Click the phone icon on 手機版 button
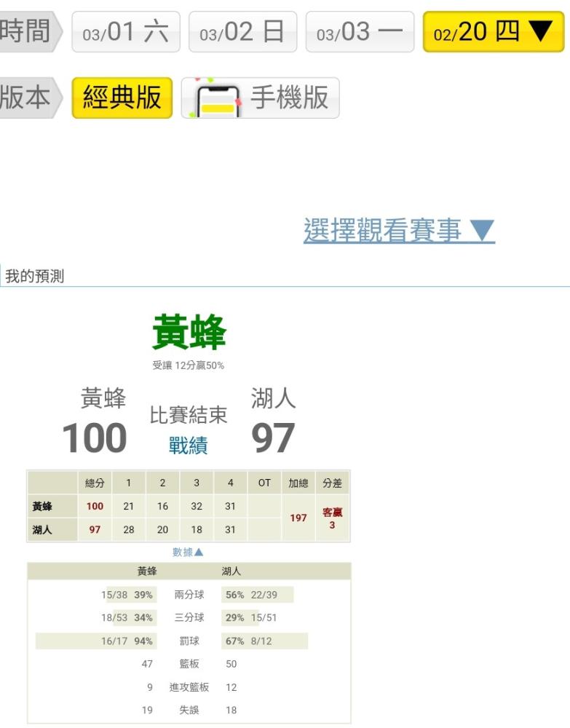The height and width of the screenshot is (728, 570). coord(217,100)
